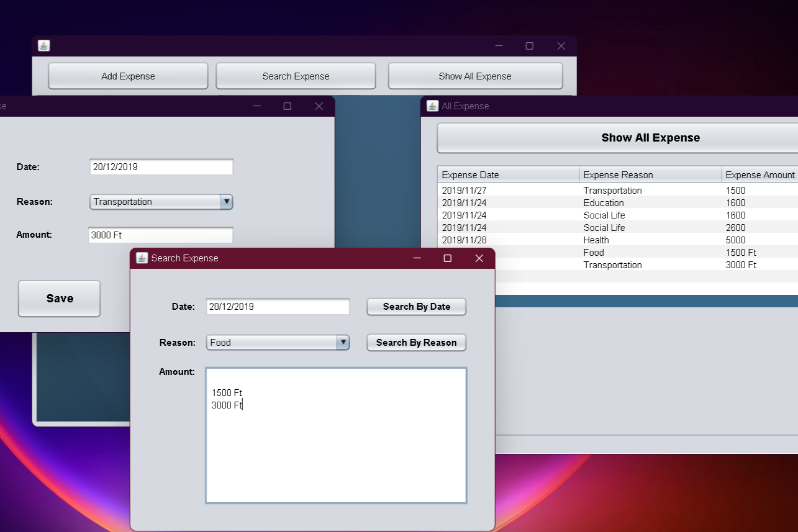The image size is (798, 532).
Task: Open the Reason dropdown showing Transportation
Action: click(227, 202)
